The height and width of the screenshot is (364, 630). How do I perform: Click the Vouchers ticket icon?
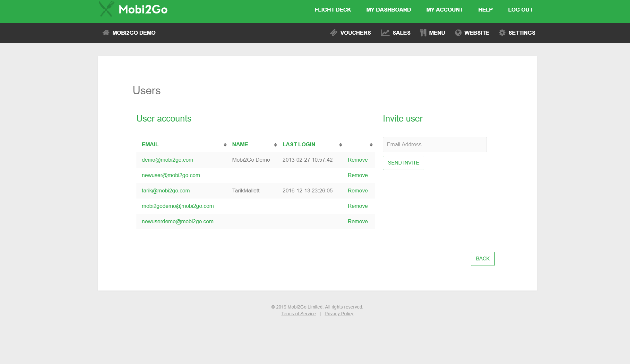334,33
